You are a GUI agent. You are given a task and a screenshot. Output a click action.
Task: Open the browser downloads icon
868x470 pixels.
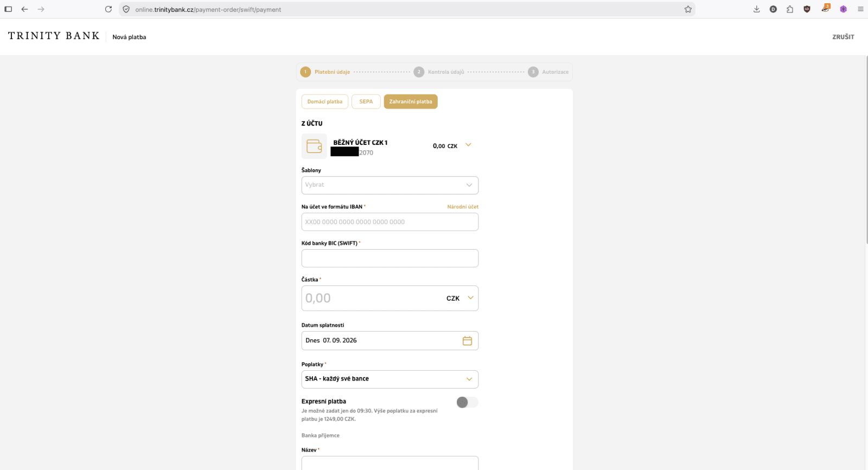click(x=757, y=9)
